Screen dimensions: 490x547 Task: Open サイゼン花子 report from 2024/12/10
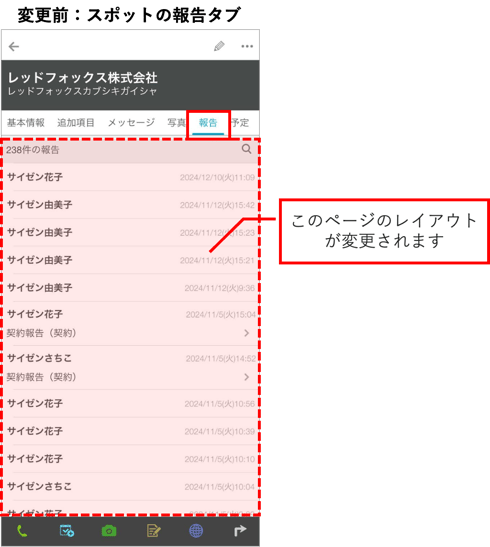(131, 177)
